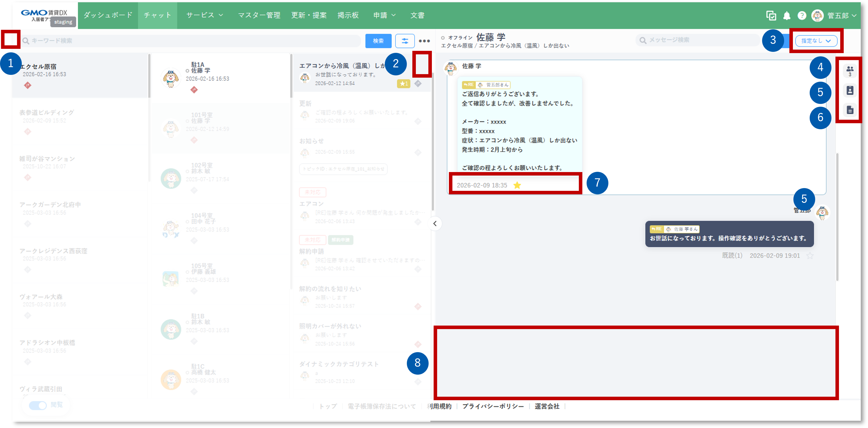Image resolution: width=868 pixels, height=428 pixels.
Task: Click the three-dot more options icon
Action: click(x=424, y=41)
